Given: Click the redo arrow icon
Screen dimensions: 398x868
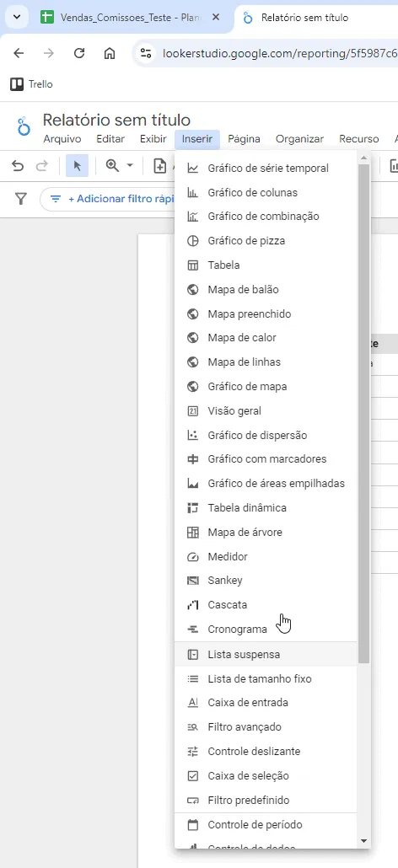Looking at the screenshot, I should pyautogui.click(x=41, y=166).
